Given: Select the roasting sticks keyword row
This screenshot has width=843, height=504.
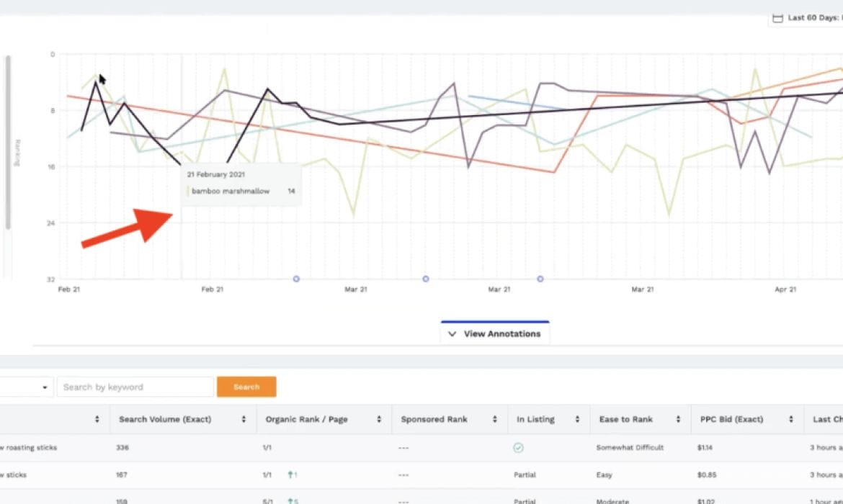Looking at the screenshot, I should coord(421,448).
